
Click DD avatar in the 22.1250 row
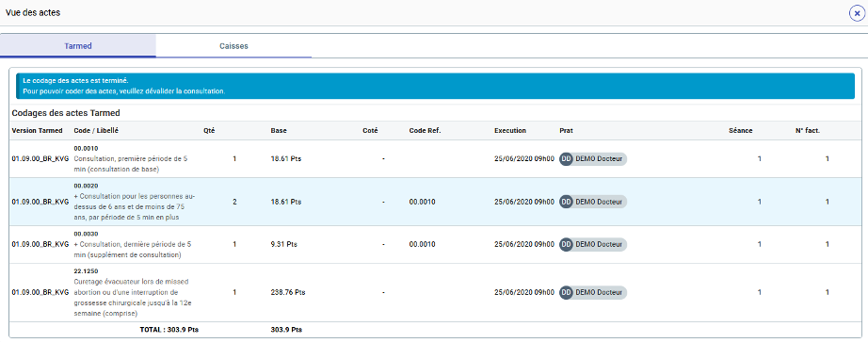point(566,292)
